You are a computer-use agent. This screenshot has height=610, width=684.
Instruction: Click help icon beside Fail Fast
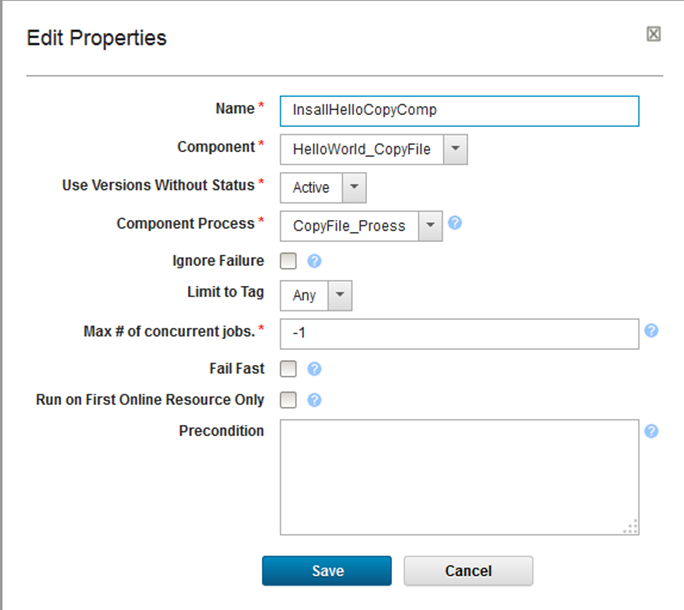pyautogui.click(x=314, y=369)
